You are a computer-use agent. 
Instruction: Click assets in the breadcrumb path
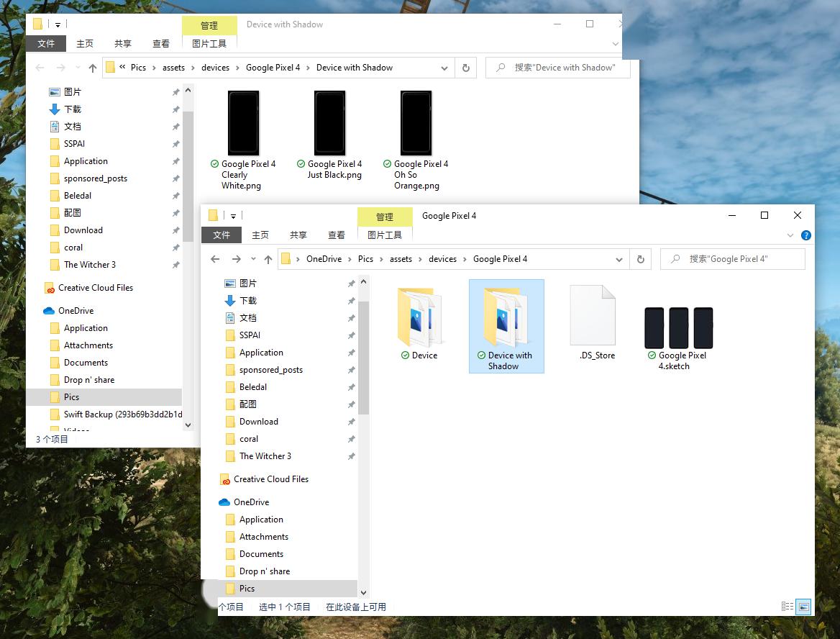click(401, 258)
